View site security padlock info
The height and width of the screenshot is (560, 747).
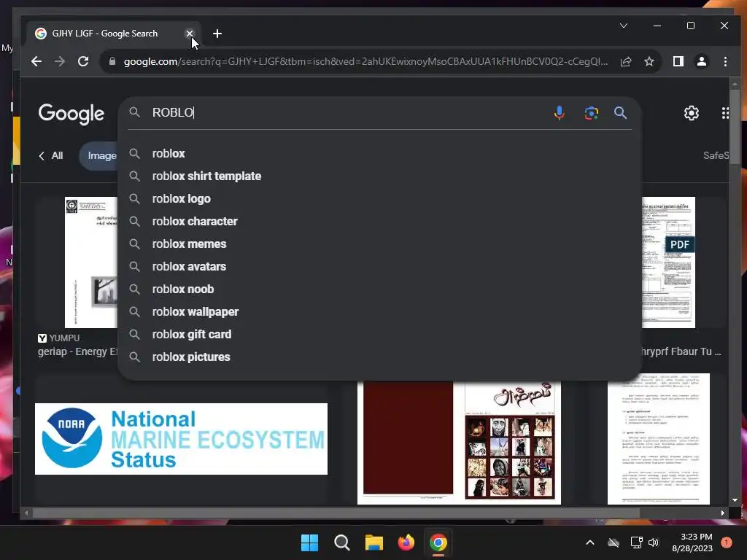[112, 61]
